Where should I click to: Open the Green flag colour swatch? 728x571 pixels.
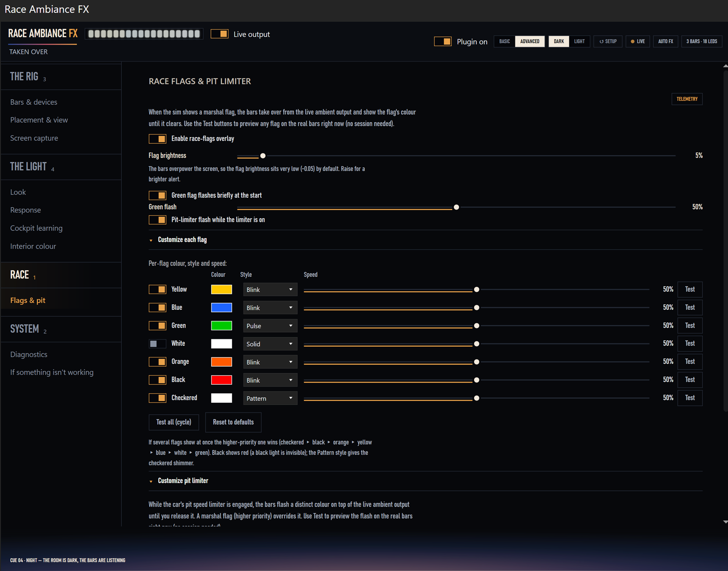point(221,326)
